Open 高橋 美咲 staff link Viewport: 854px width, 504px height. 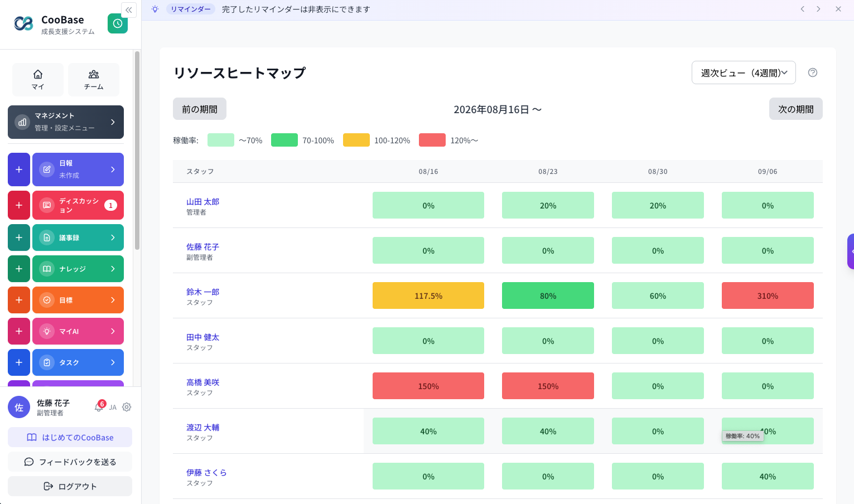click(x=203, y=382)
